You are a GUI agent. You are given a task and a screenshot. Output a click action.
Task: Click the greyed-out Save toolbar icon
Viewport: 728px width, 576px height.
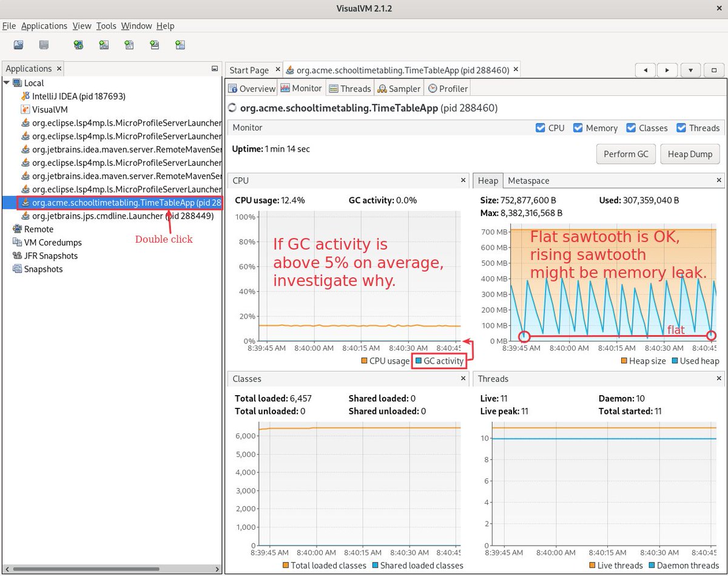click(x=44, y=45)
